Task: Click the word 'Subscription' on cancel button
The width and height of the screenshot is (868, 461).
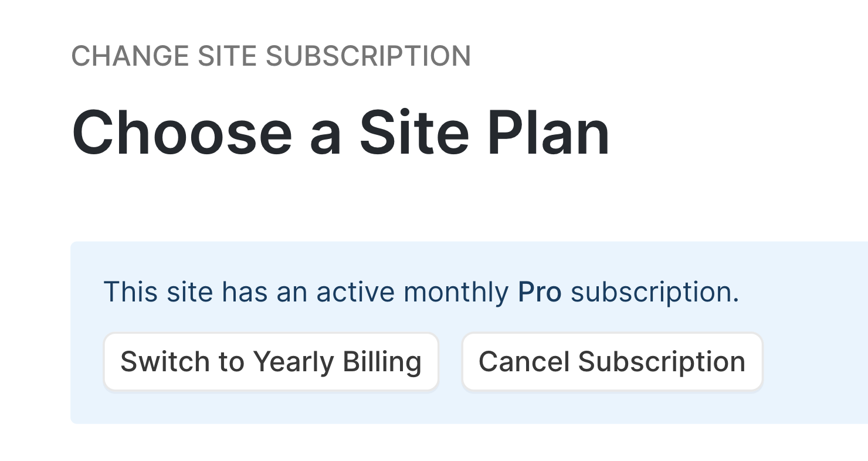Action: pyautogui.click(x=662, y=362)
